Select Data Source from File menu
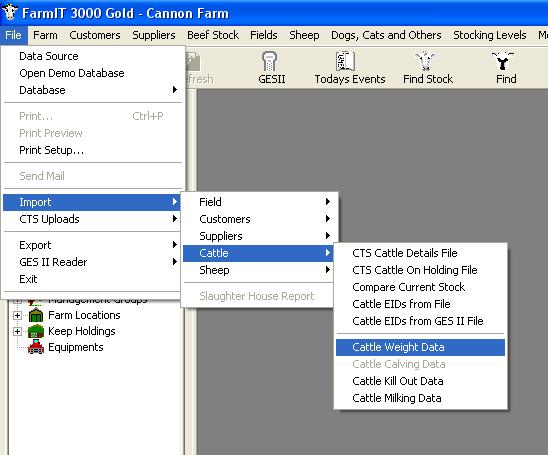The image size is (548, 455). click(93, 56)
